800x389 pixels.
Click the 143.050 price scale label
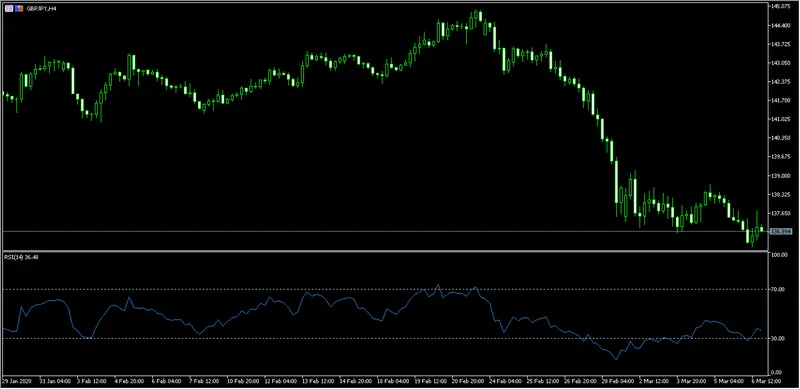click(x=782, y=63)
